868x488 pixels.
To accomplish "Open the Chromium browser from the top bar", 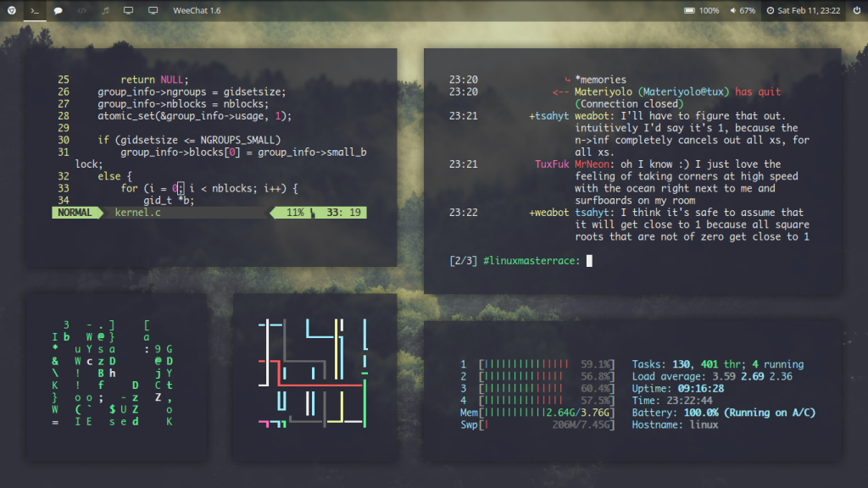I will (12, 11).
